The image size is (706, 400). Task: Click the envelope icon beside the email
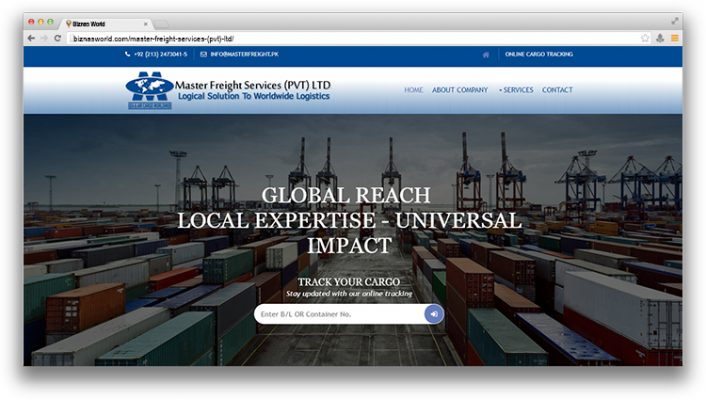coord(204,54)
